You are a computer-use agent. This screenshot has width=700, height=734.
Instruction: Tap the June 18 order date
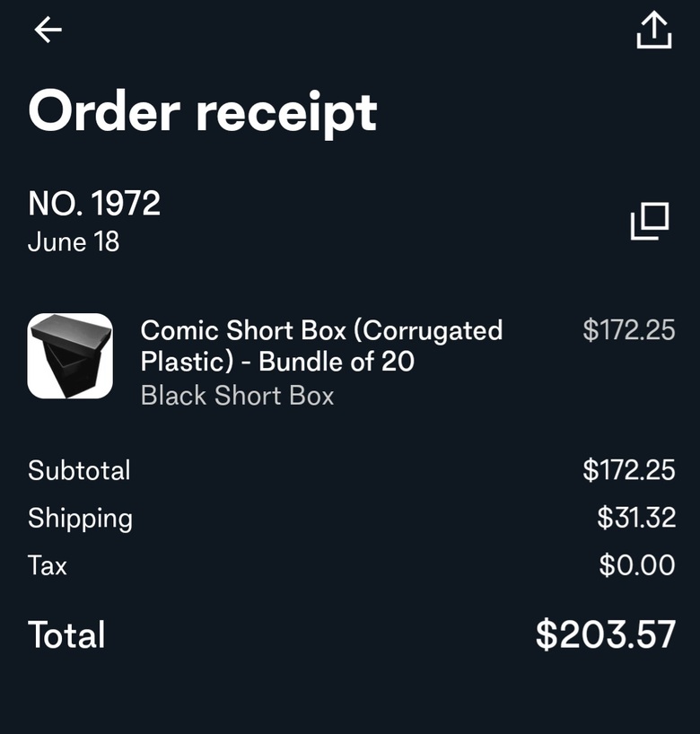point(74,241)
